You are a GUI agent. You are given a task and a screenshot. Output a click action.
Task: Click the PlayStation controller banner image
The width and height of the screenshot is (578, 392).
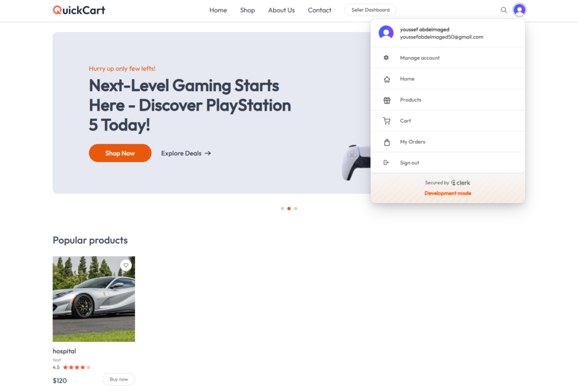tap(356, 162)
